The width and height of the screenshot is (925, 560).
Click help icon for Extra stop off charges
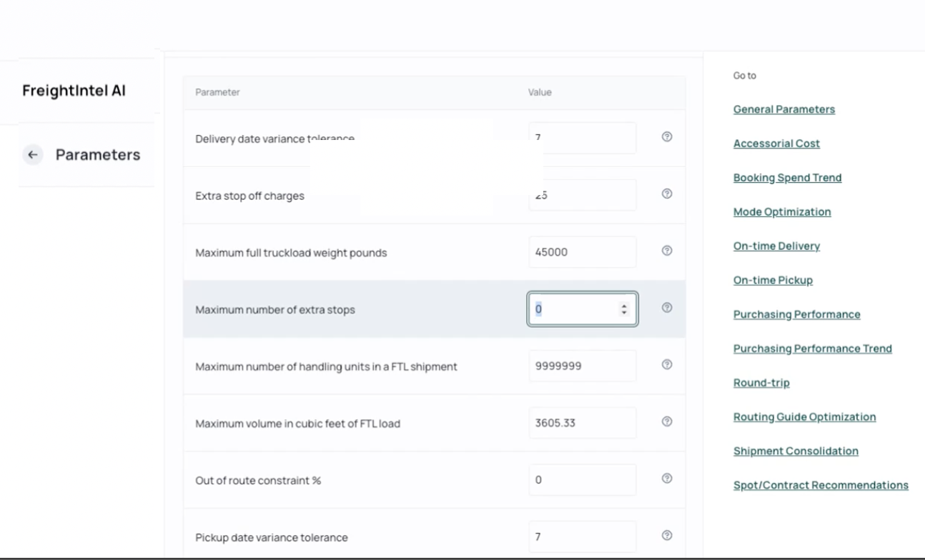[x=667, y=194]
